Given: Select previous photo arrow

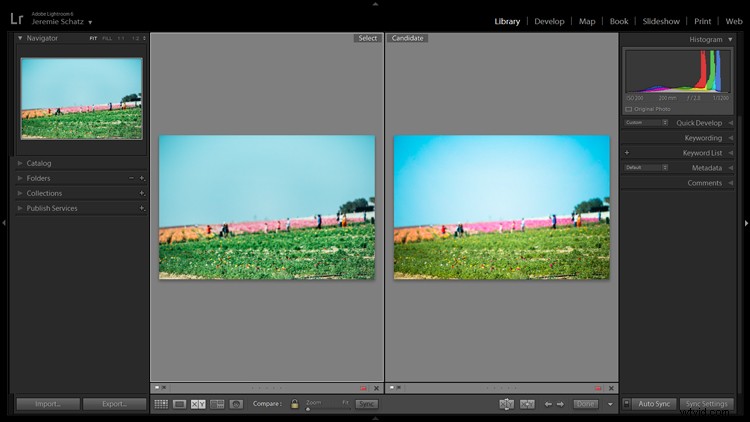Looking at the screenshot, I should (548, 404).
